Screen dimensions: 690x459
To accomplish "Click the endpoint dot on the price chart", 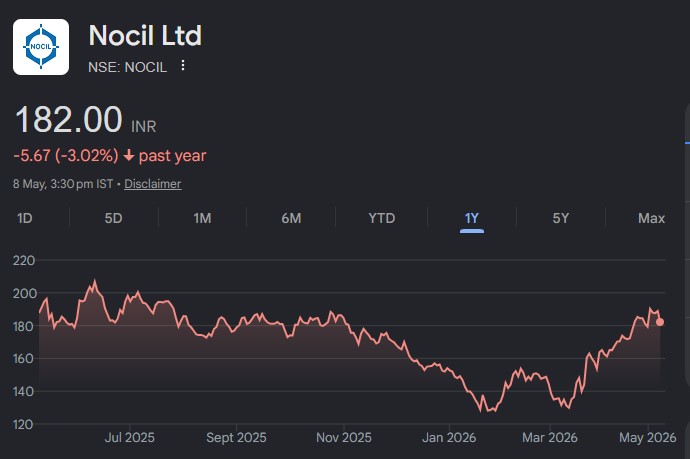I will 660,322.
